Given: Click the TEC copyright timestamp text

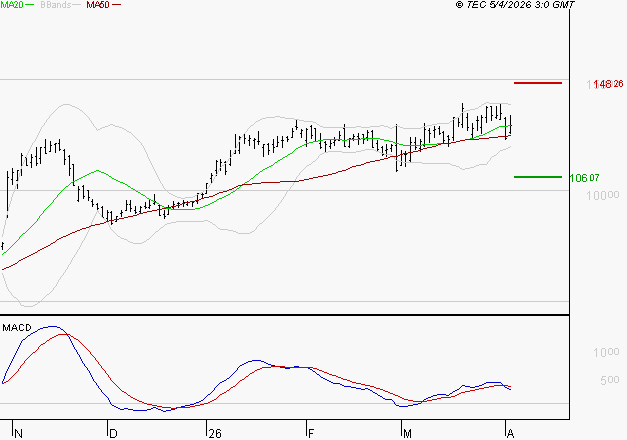Looking at the screenshot, I should 515,5.
